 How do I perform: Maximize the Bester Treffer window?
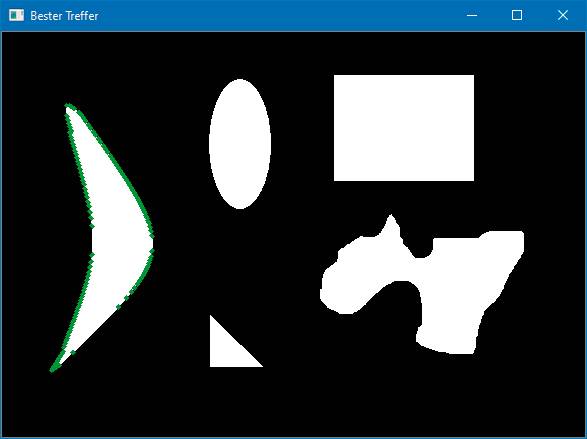(x=517, y=15)
